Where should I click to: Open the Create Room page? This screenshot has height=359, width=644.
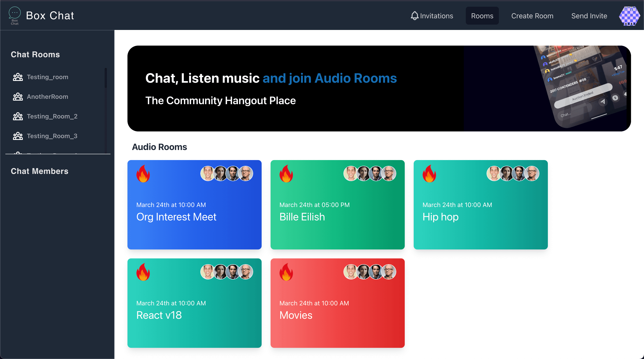pos(532,16)
